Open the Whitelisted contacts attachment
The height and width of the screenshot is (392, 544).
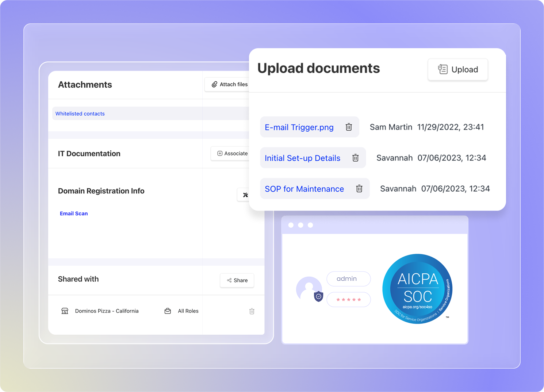[x=80, y=114]
